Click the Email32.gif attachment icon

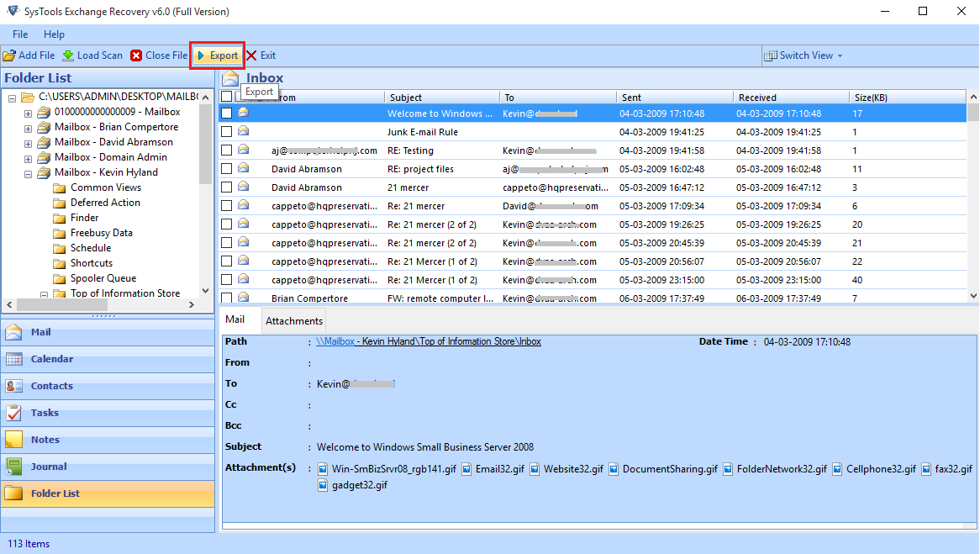(x=466, y=469)
